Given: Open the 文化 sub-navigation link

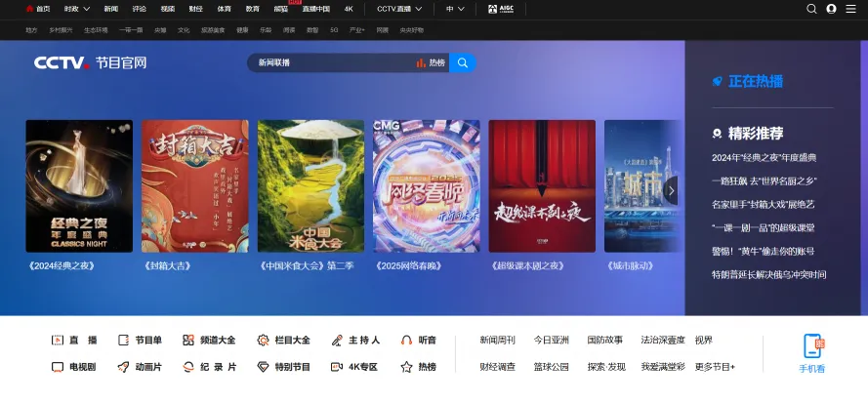Looking at the screenshot, I should (x=184, y=30).
